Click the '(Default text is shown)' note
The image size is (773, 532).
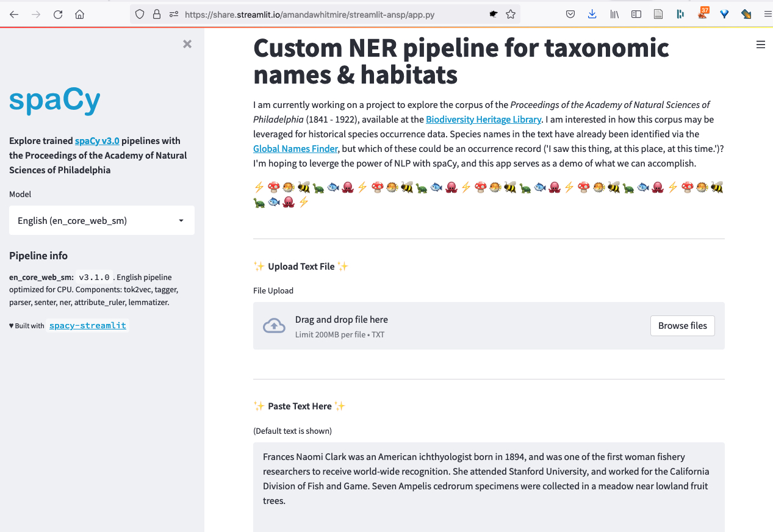click(292, 431)
